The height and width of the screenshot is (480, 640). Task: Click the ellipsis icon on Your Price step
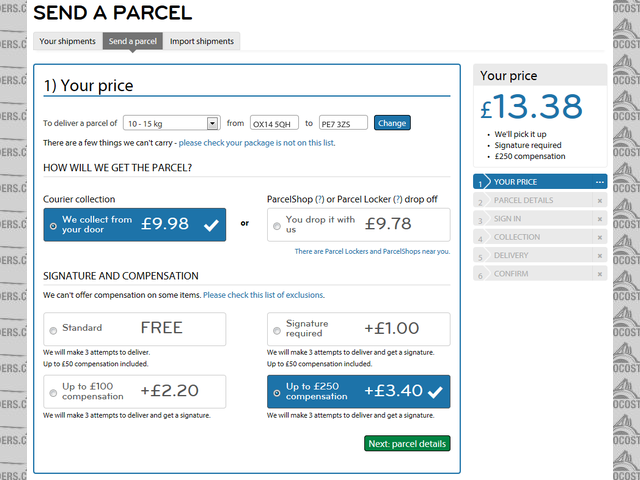pyautogui.click(x=599, y=182)
